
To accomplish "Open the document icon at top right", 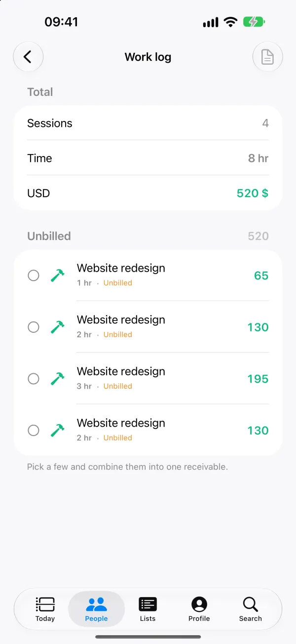I will (267, 57).
